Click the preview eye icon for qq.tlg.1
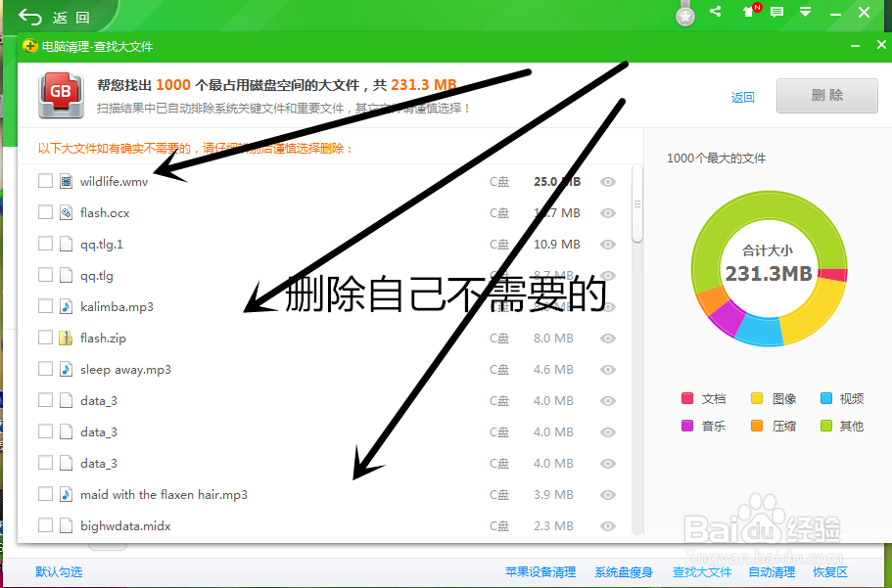Viewport: 892px width, 588px height. click(608, 244)
